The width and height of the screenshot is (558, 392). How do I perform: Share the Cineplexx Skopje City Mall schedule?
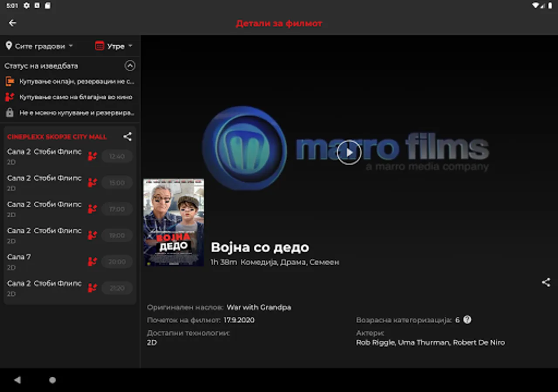tap(127, 137)
